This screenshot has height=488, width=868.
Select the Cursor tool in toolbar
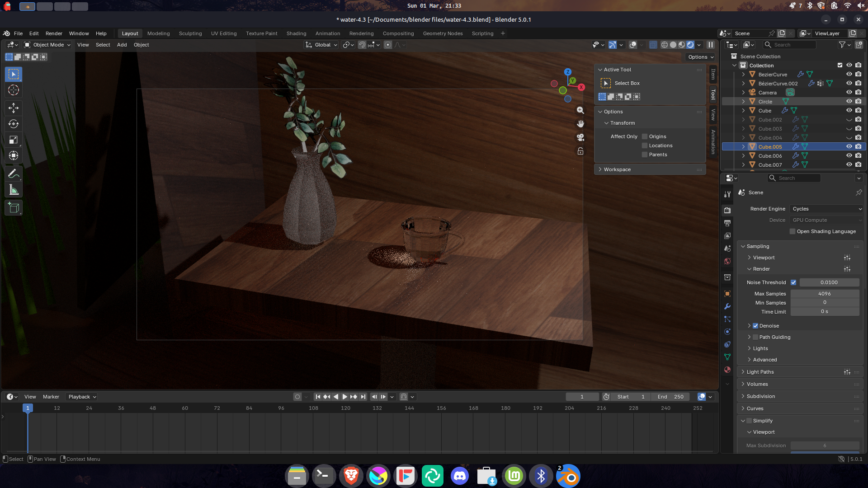[14, 90]
